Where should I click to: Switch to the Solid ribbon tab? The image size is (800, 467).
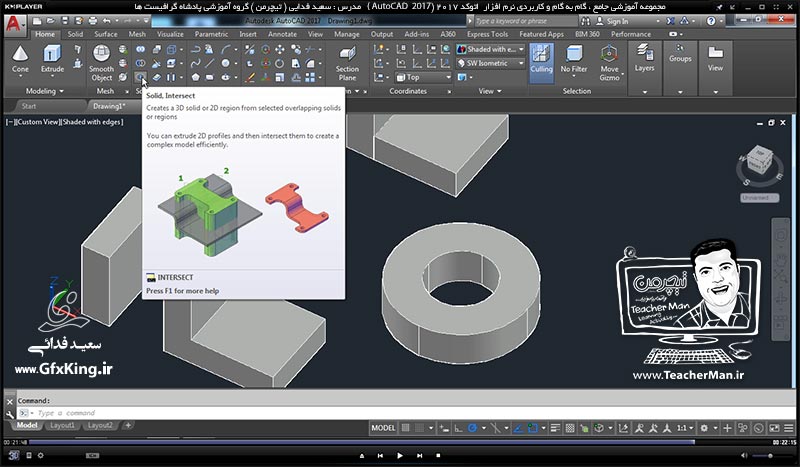point(75,34)
